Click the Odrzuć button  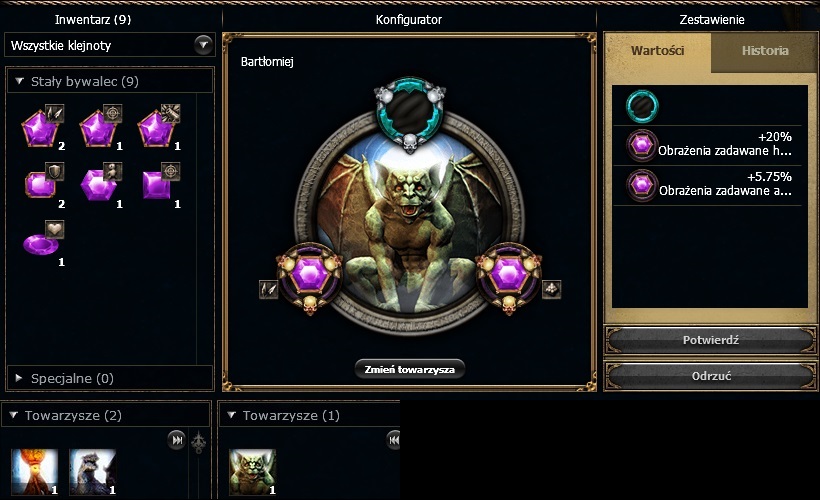(711, 376)
